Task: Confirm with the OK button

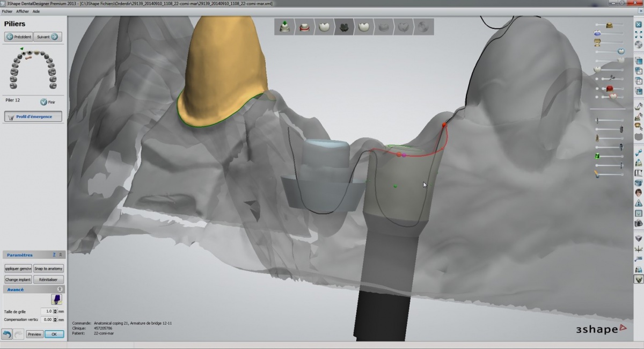Action: (x=54, y=334)
